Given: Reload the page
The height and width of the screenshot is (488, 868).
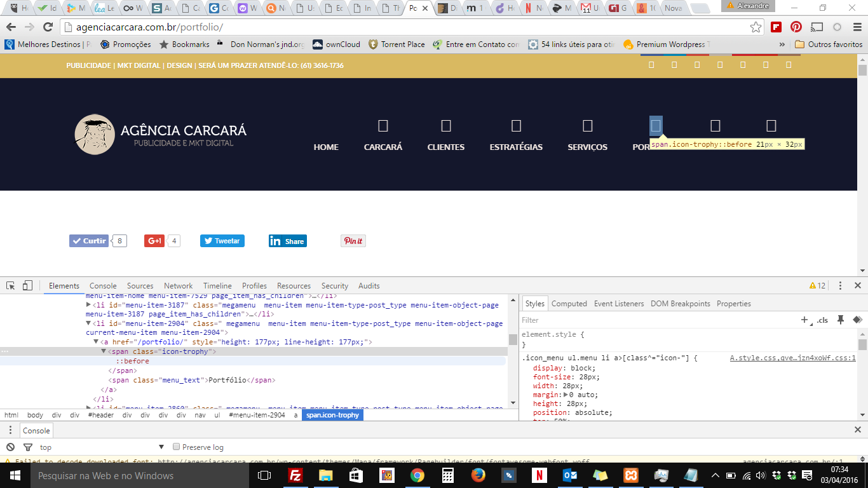Looking at the screenshot, I should coord(48,27).
